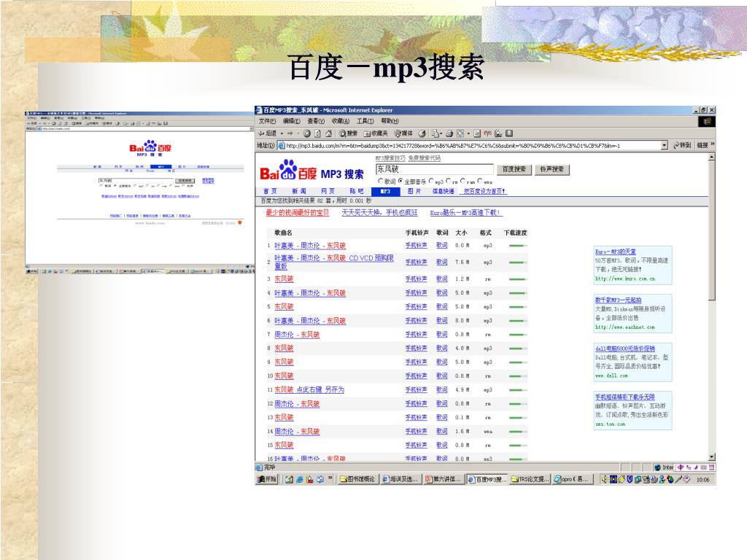This screenshot has width=747, height=560.
Task: Click the small Baidu homepage screenshot thumbnail
Action: coord(139,193)
